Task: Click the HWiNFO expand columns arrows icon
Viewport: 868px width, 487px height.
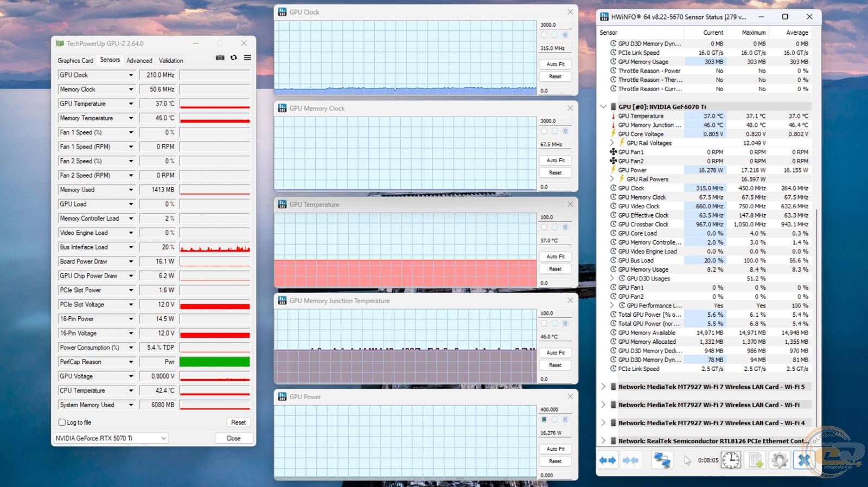Action: 608,460
